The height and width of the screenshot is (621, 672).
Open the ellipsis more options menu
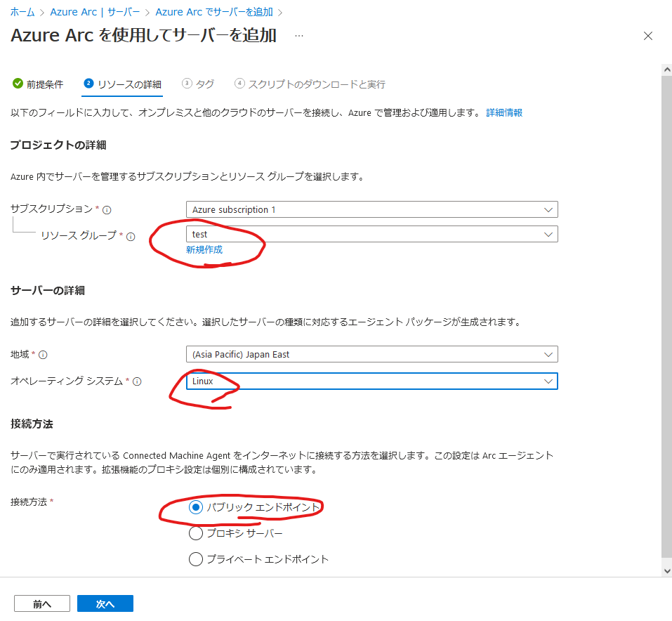299,36
